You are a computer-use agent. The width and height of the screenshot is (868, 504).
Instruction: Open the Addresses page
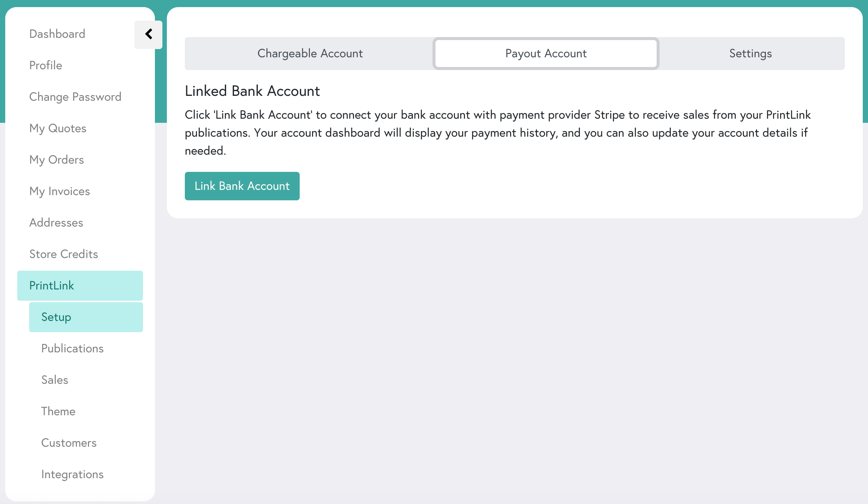(56, 222)
